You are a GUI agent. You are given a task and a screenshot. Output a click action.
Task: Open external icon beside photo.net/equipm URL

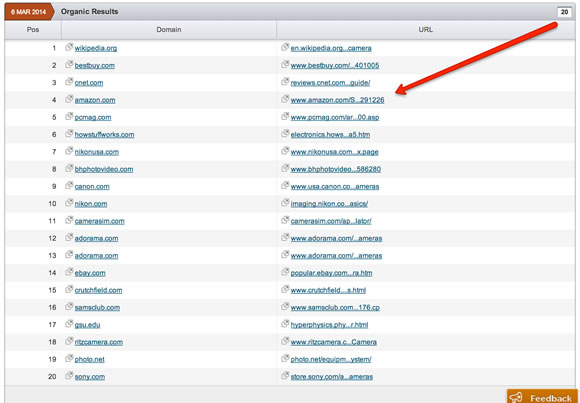coord(285,358)
